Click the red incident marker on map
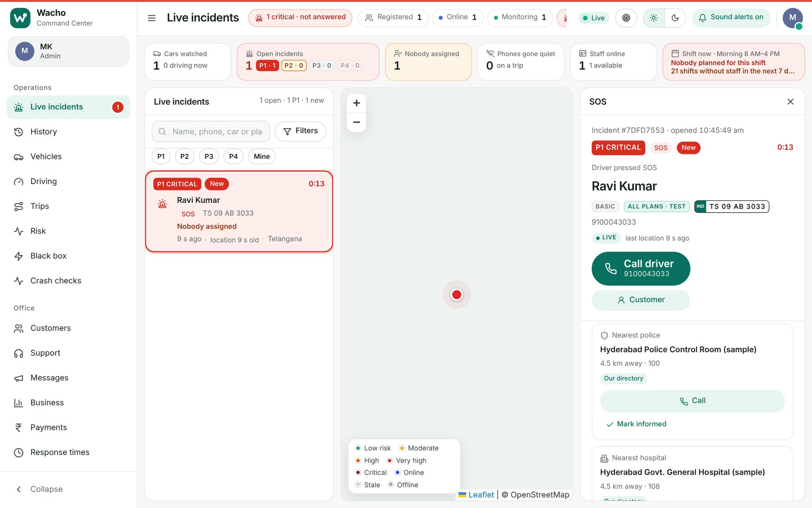This screenshot has width=812, height=508. [x=457, y=295]
